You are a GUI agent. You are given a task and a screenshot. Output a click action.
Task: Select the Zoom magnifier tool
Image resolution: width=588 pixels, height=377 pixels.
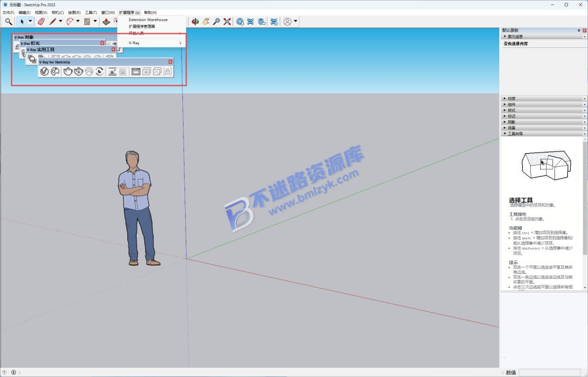216,22
